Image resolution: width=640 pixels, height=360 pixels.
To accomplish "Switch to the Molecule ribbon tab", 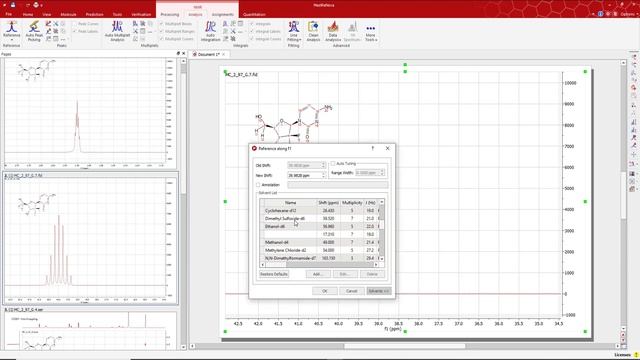I will (x=68, y=14).
